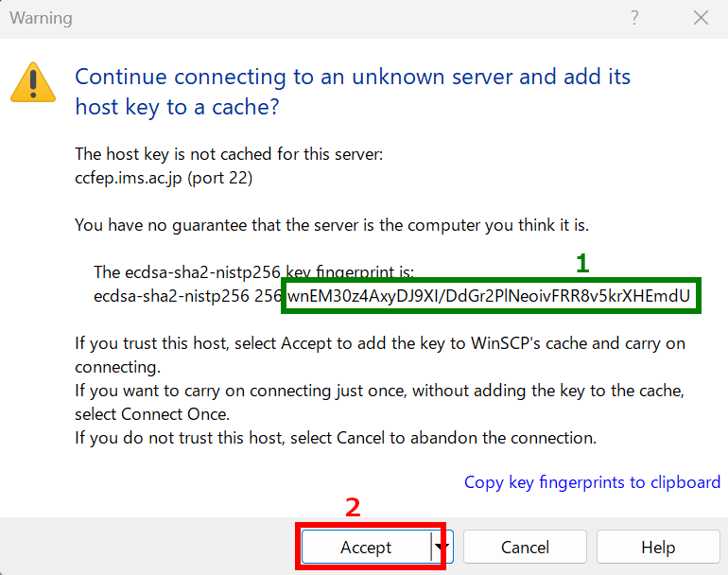Screen dimensions: 728x575
Task: Click the "select Connect Once" text line
Action: coord(149,414)
